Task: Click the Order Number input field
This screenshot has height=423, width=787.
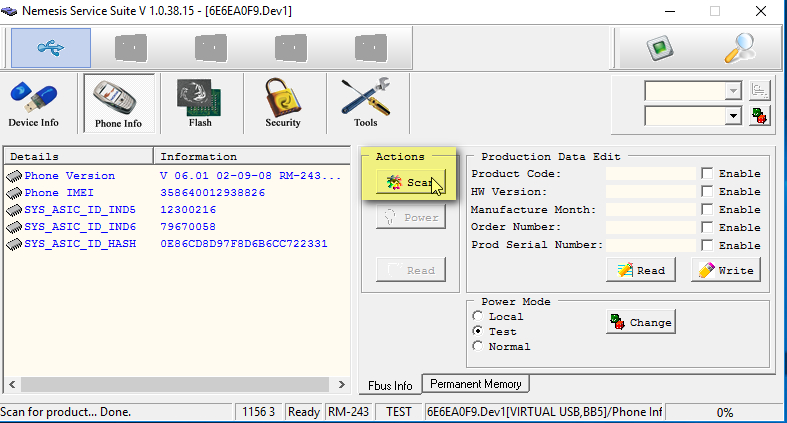Action: [650, 227]
